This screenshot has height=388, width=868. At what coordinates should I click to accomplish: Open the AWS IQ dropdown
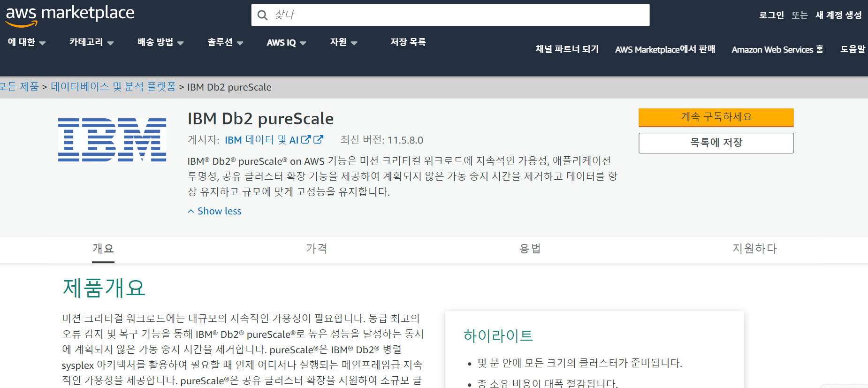pos(286,43)
